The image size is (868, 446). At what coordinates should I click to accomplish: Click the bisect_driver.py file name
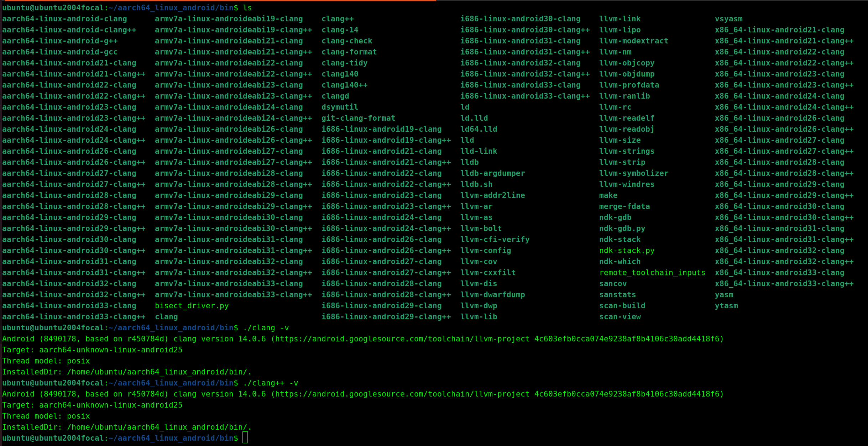click(x=192, y=306)
